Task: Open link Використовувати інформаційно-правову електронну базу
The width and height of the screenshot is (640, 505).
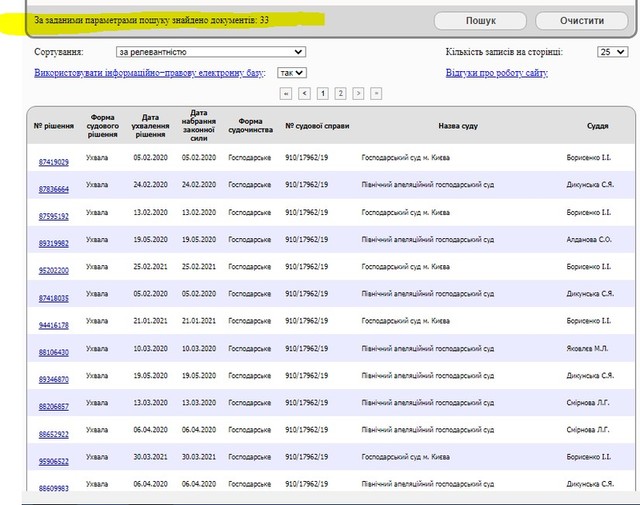Action: pos(149,73)
